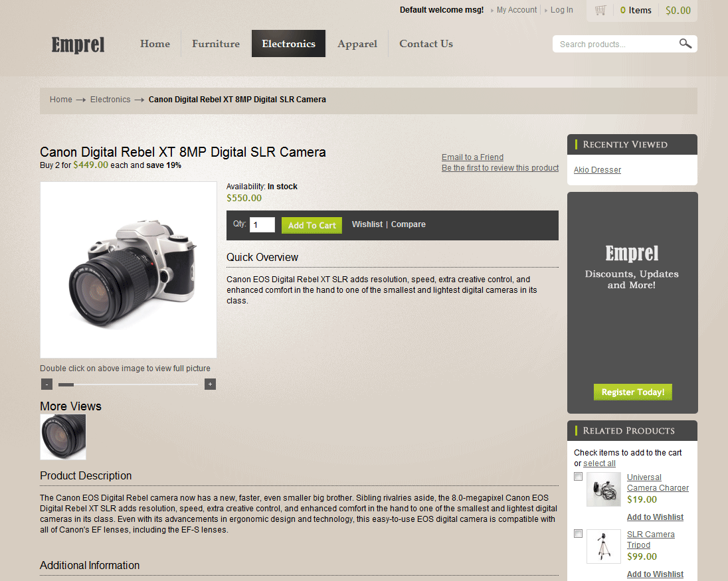Click the Emprel logo in the header
The height and width of the screenshot is (581, 728).
point(78,44)
